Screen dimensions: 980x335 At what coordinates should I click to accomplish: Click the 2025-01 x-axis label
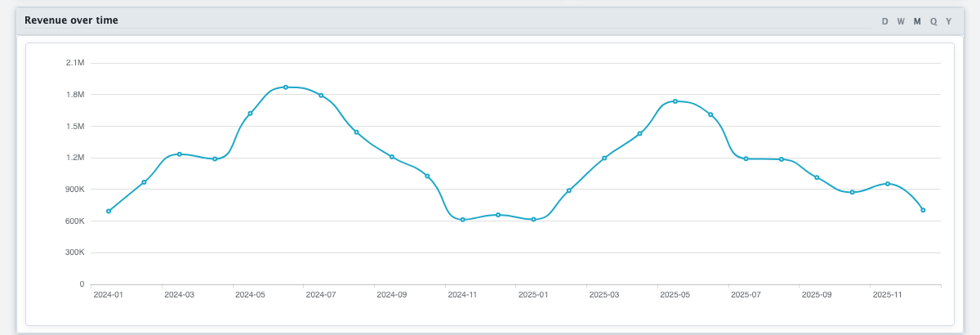533,294
